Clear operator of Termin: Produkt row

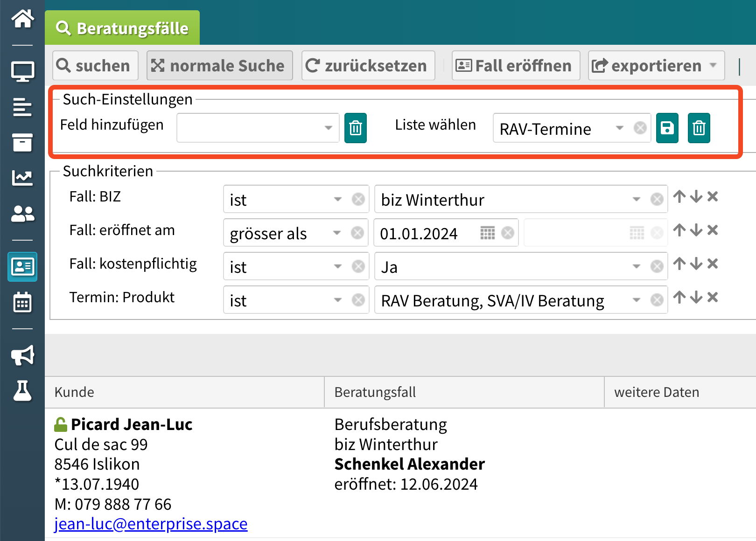pos(358,300)
